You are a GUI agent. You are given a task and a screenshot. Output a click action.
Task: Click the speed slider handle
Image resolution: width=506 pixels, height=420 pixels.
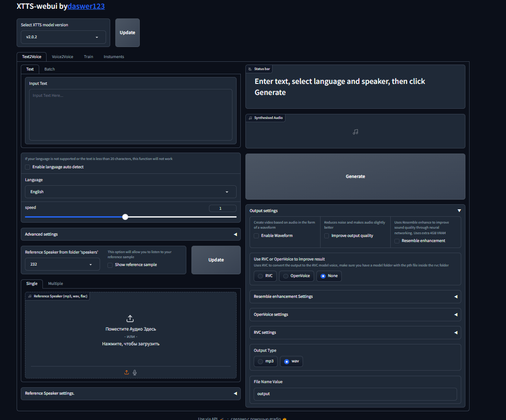point(125,217)
